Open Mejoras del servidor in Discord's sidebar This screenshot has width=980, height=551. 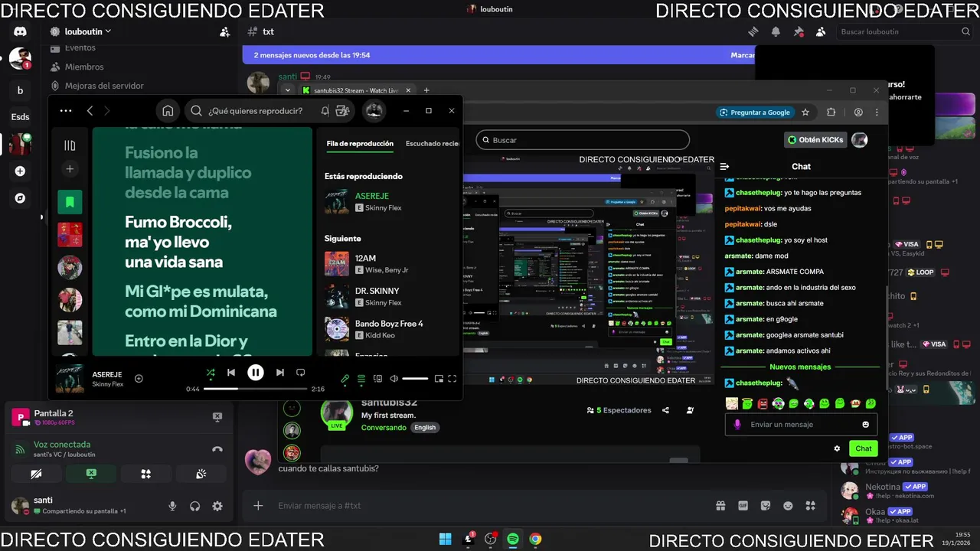pyautogui.click(x=104, y=86)
